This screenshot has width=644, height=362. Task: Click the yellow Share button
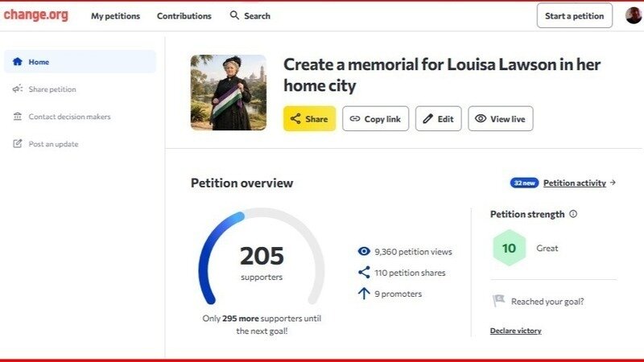309,118
